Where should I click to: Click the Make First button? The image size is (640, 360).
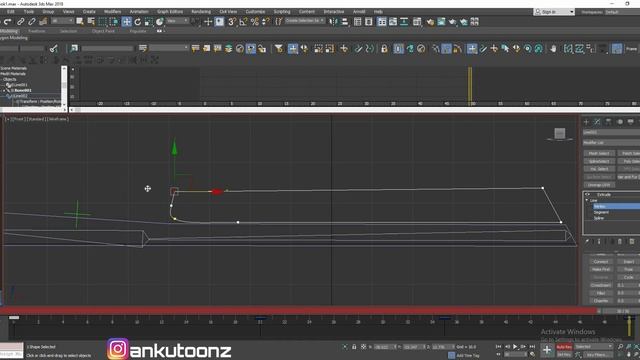click(600, 269)
